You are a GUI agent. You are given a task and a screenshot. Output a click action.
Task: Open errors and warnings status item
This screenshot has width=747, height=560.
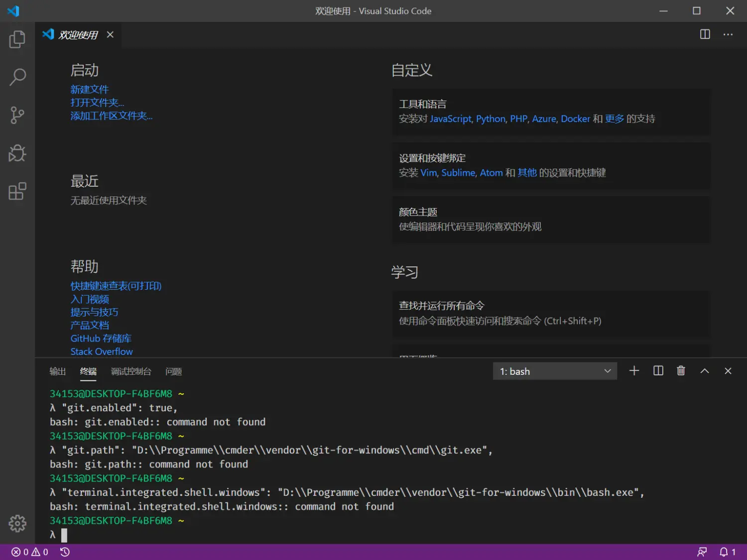point(30,552)
